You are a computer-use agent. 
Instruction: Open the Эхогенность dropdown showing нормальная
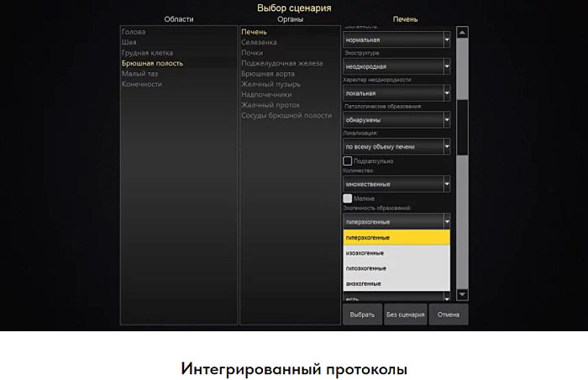tap(396, 40)
